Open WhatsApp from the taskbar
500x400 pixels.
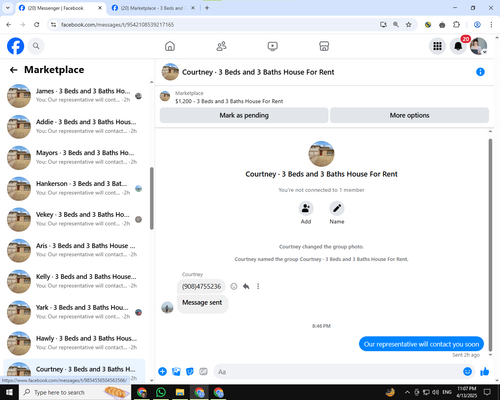click(161, 392)
